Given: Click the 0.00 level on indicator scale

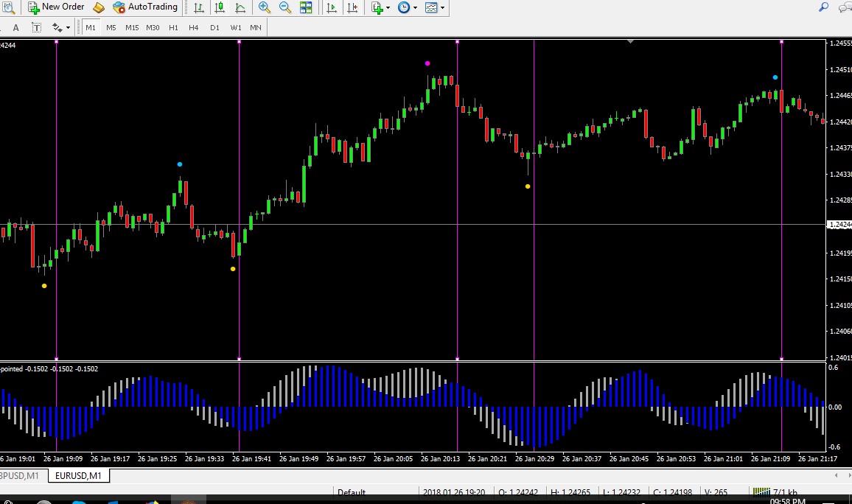Looking at the screenshot, I should [835, 407].
